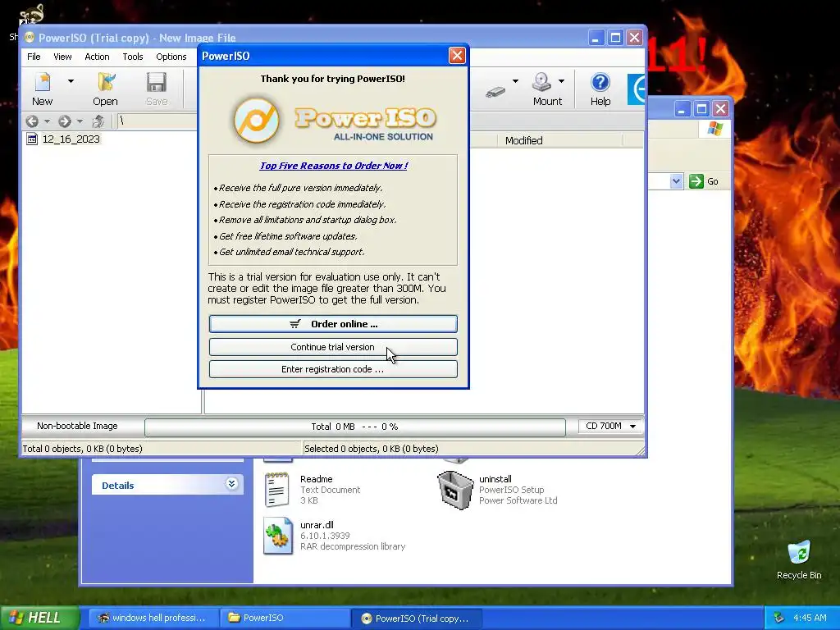Click the Help question mark icon

tap(600, 83)
